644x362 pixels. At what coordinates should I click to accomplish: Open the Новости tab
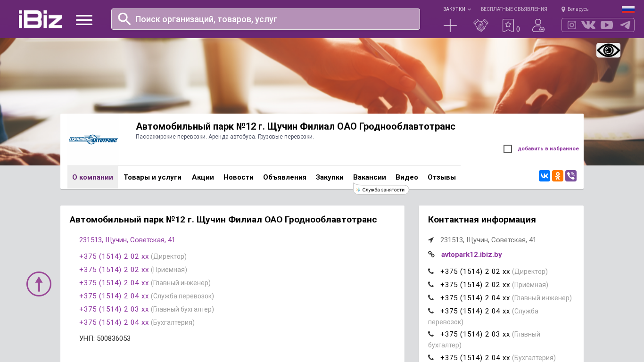coord(239,177)
